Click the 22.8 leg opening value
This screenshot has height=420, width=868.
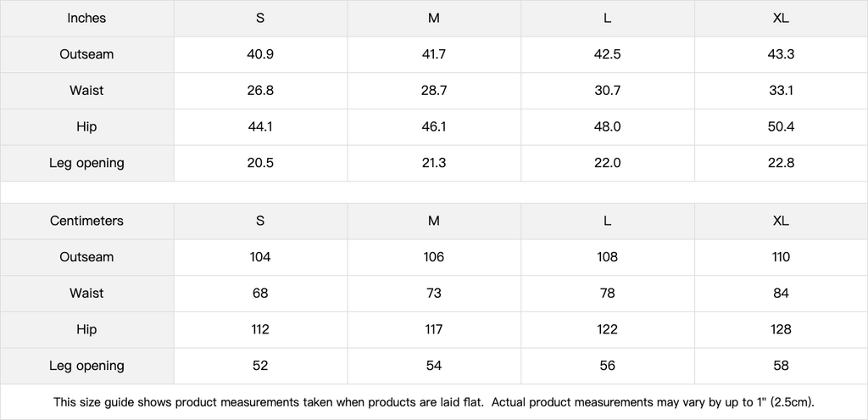pyautogui.click(x=781, y=163)
